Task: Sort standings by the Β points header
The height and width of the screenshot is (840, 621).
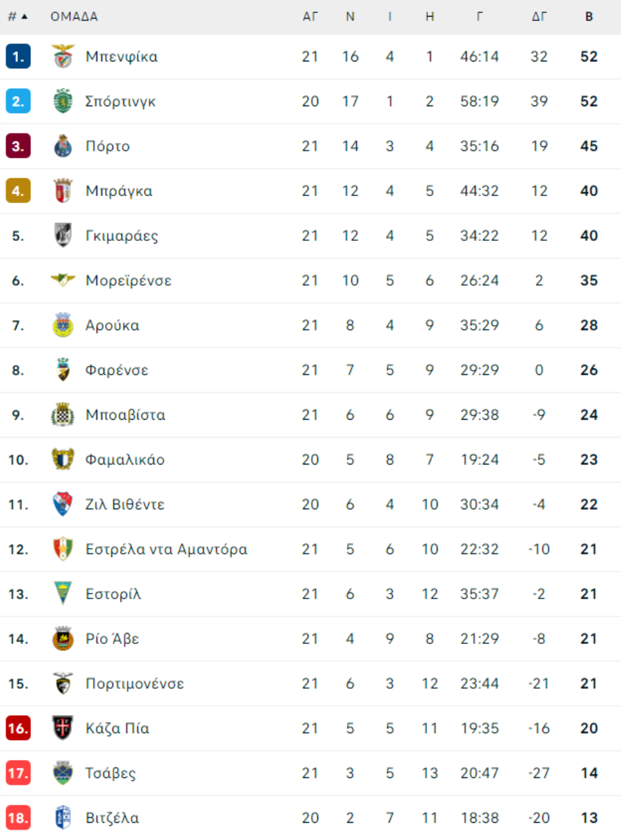Action: (x=589, y=17)
